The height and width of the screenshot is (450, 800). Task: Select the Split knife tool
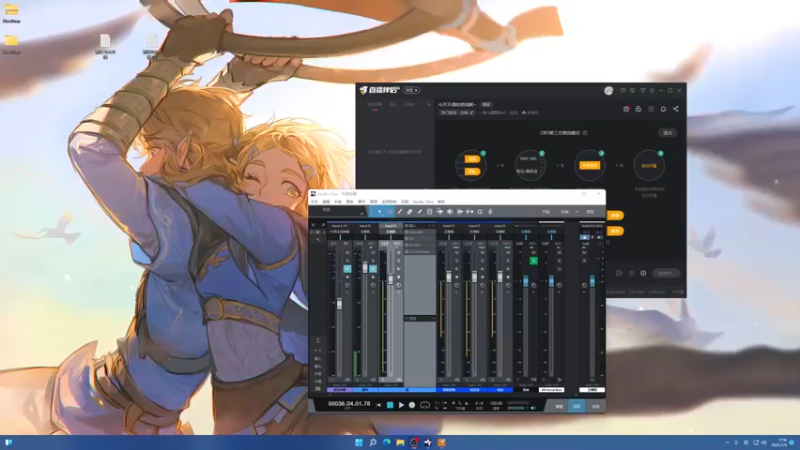(x=400, y=212)
